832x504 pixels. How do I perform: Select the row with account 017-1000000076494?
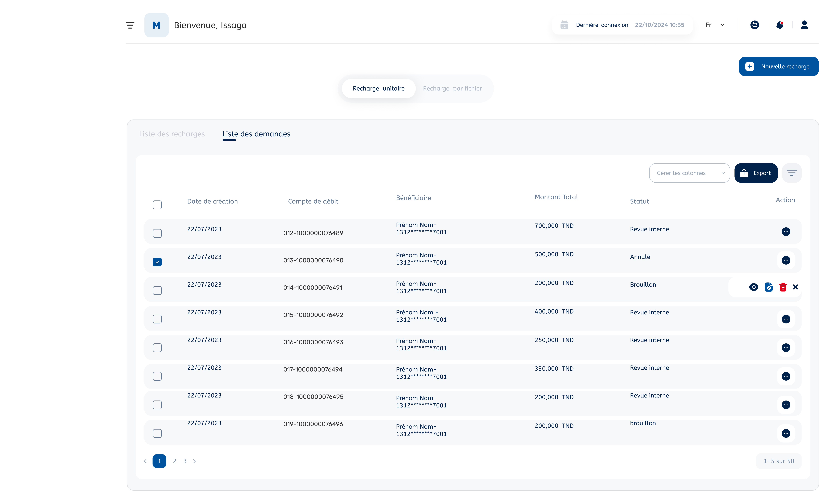coord(157,376)
